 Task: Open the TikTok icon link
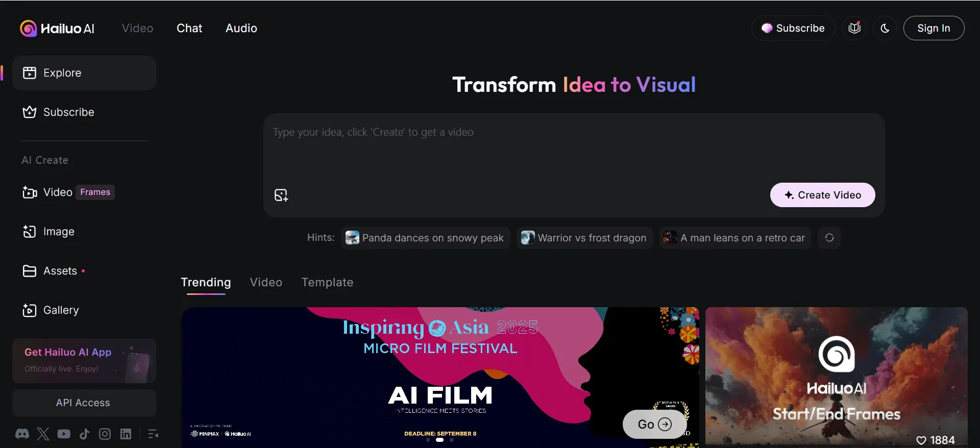pos(84,434)
